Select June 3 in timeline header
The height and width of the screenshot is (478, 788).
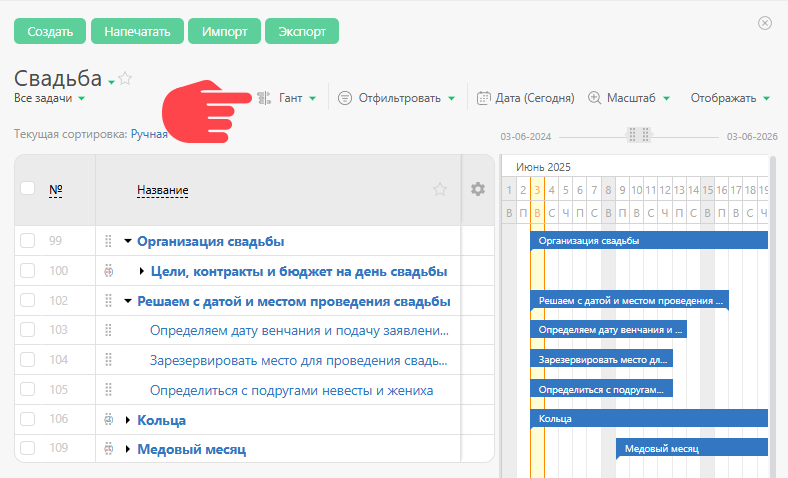click(x=537, y=190)
